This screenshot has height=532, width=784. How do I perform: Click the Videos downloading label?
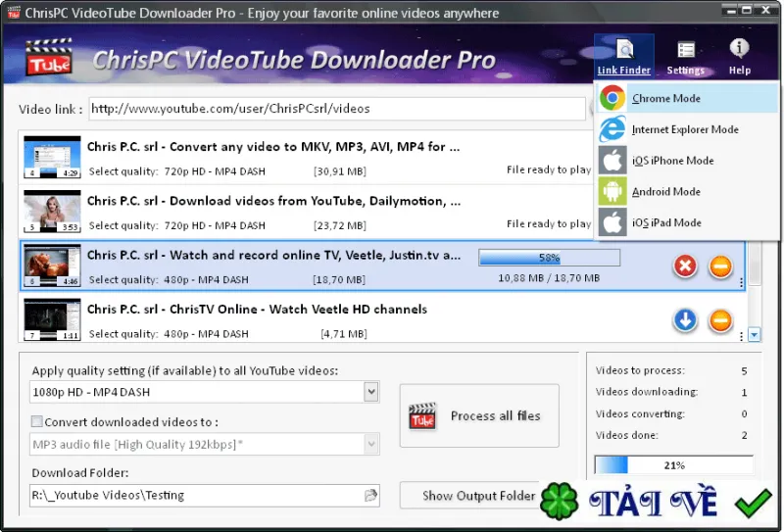pos(647,392)
